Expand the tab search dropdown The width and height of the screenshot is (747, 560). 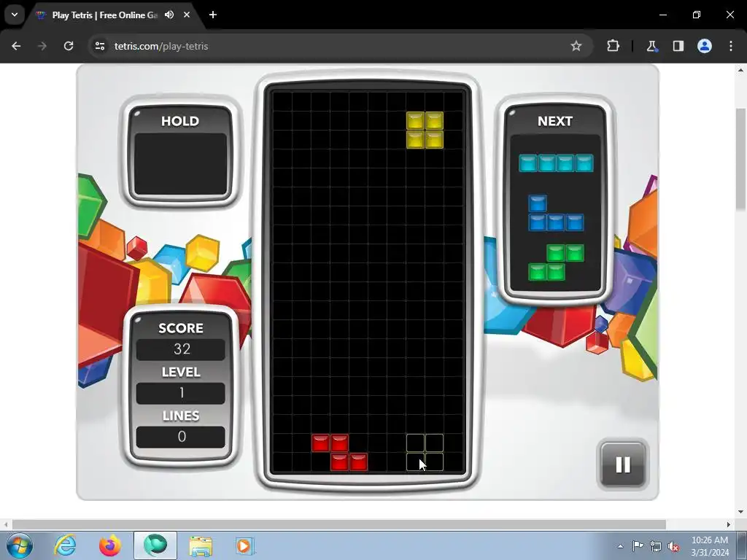point(15,15)
